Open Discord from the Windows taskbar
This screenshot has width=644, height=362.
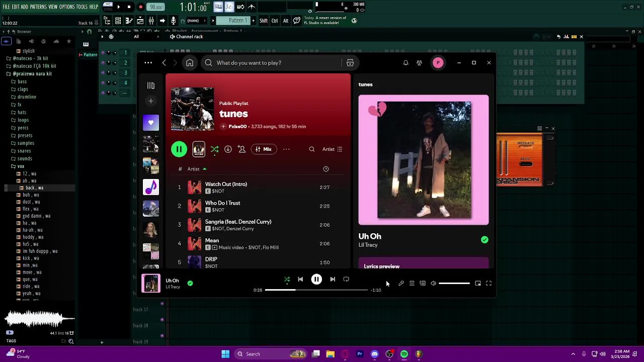(x=374, y=354)
